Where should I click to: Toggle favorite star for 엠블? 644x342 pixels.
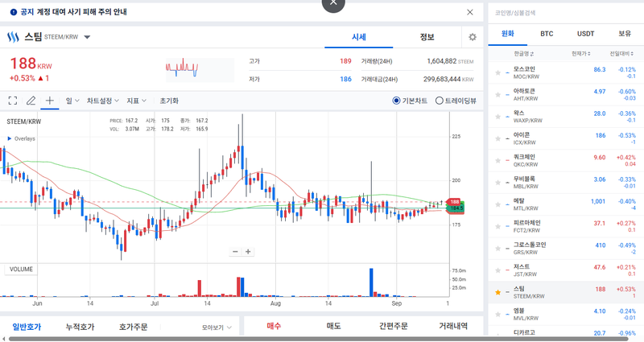497,315
